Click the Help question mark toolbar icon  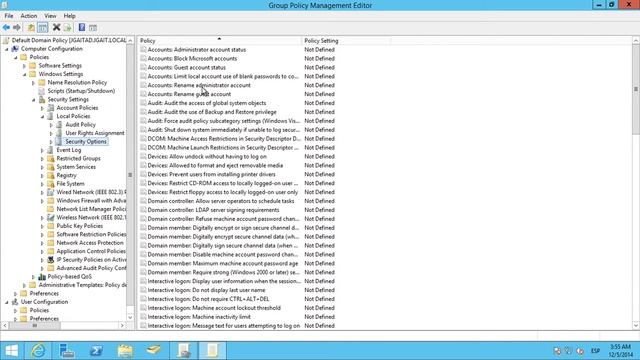[82, 27]
